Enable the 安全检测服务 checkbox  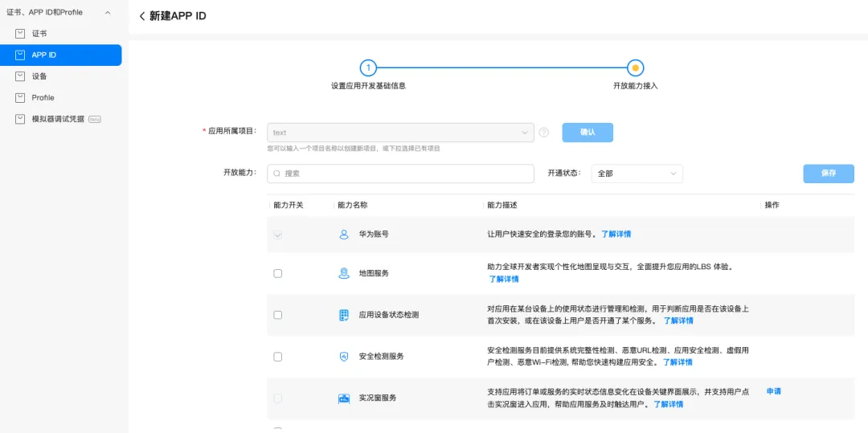point(278,357)
